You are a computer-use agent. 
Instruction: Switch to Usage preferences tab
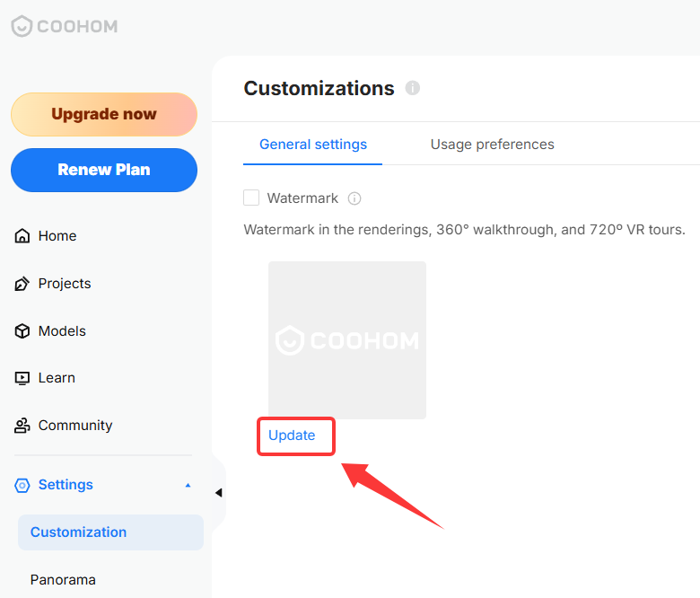pyautogui.click(x=493, y=145)
